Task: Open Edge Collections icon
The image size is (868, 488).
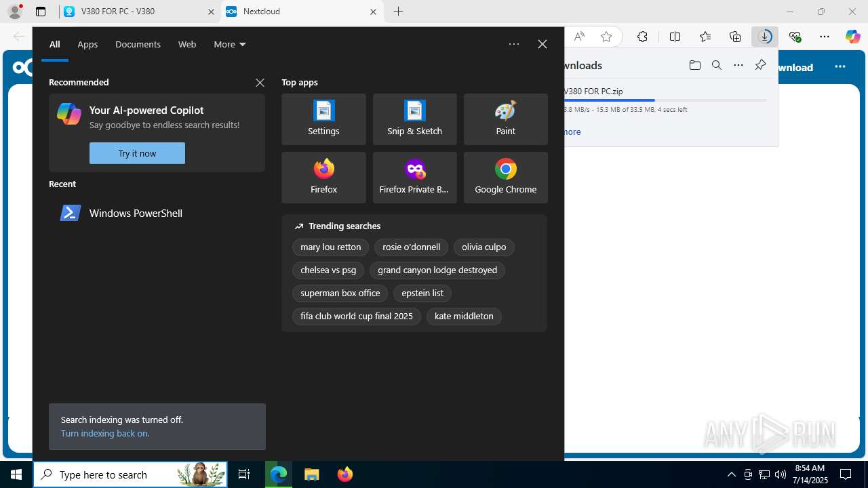Action: (735, 37)
